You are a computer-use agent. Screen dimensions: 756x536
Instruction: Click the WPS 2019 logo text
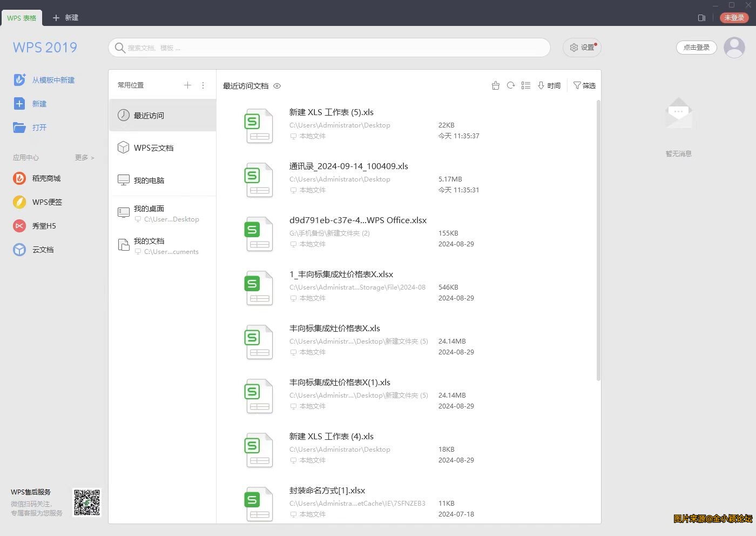coord(45,48)
